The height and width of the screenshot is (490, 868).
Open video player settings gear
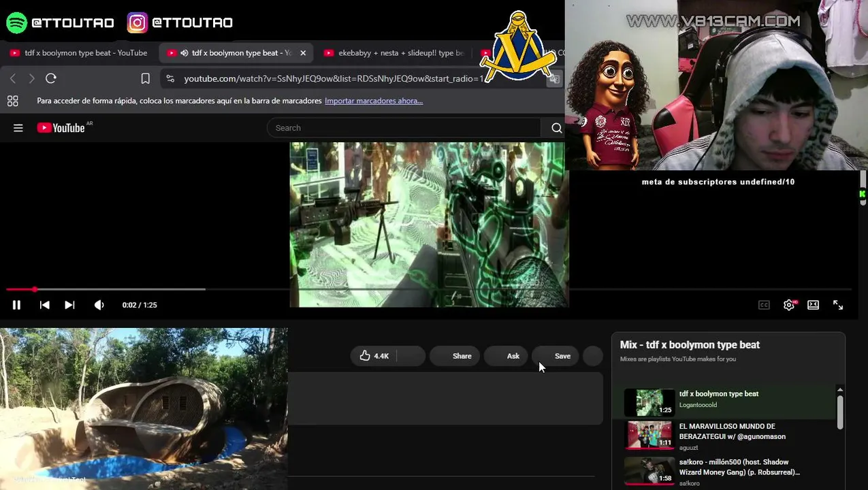tap(789, 305)
